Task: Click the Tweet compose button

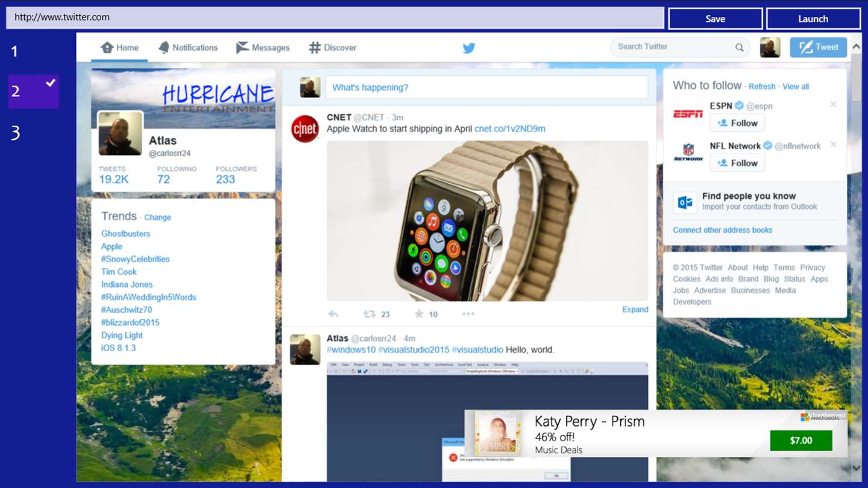Action: click(x=819, y=47)
